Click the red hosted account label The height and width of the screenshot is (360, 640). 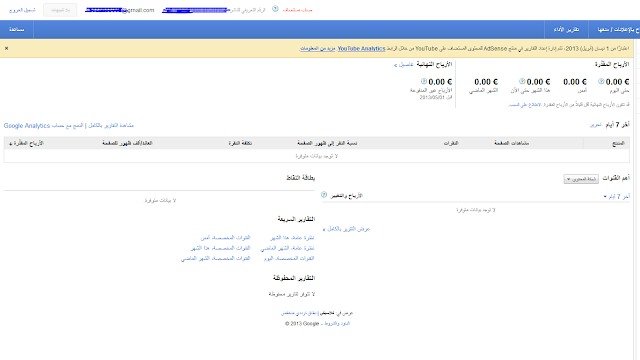point(298,10)
